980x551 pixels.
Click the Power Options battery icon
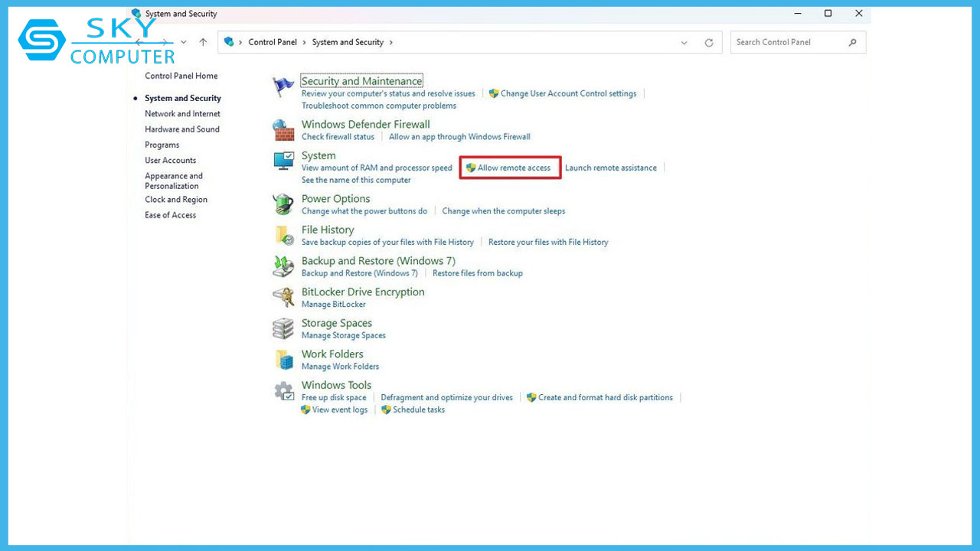point(283,204)
